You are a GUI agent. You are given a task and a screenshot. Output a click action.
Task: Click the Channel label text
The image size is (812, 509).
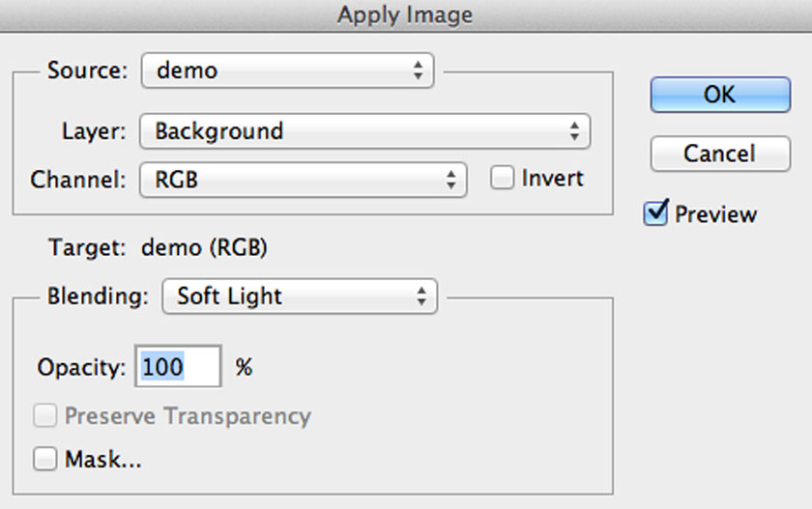pyautogui.click(x=77, y=179)
